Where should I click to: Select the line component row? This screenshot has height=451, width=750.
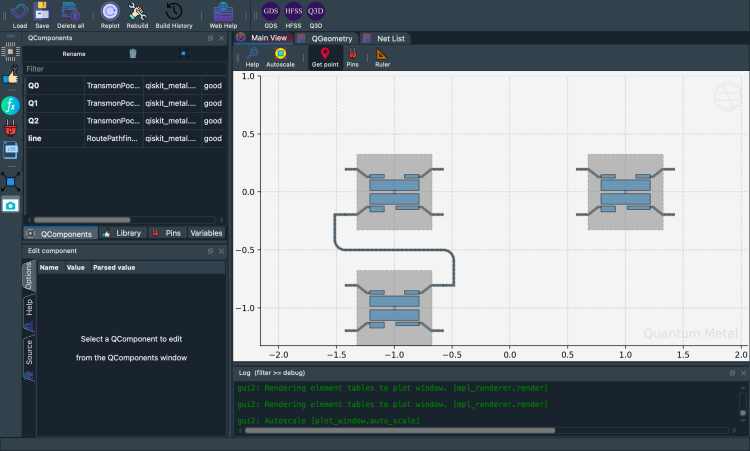coord(125,138)
